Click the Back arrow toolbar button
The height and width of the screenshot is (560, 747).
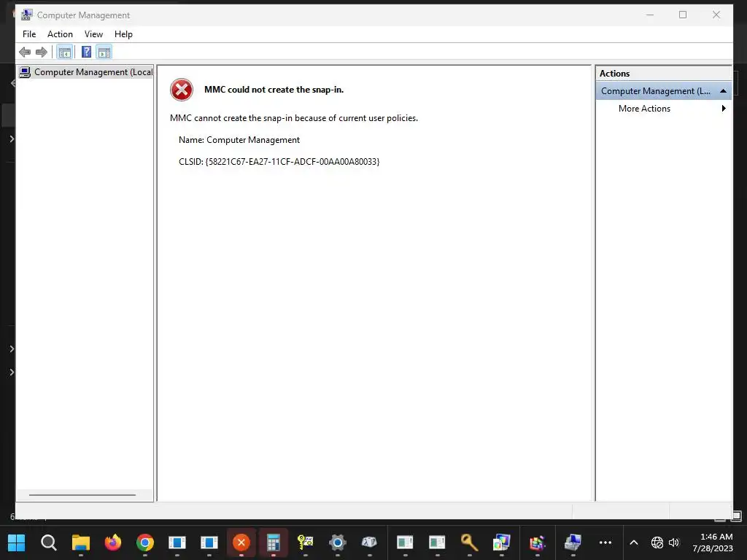(x=25, y=52)
